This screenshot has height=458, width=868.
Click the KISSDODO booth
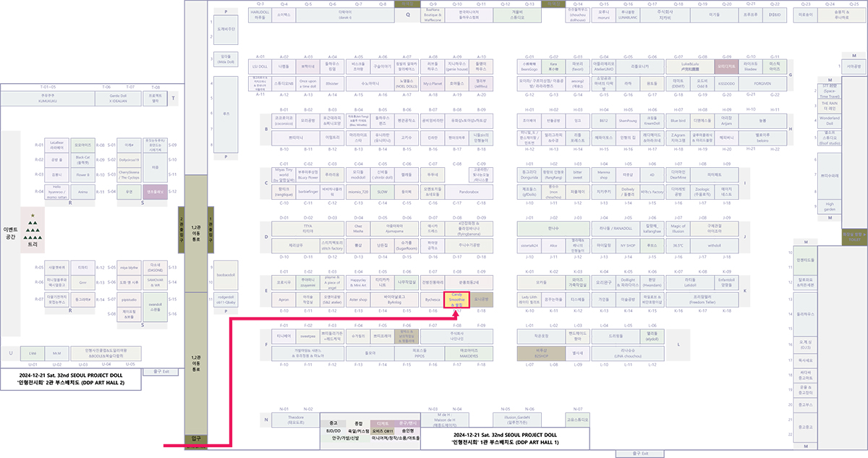click(x=726, y=83)
